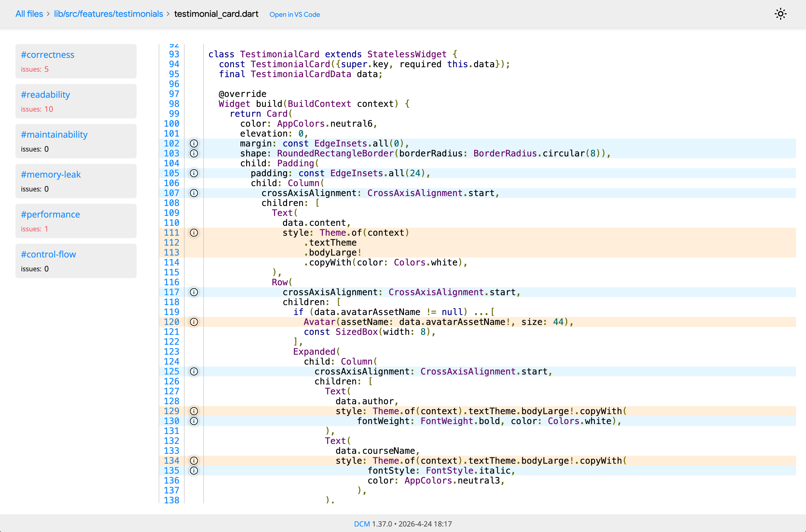This screenshot has height=532, width=806.
Task: Click the info icon beside line 105
Action: point(194,173)
